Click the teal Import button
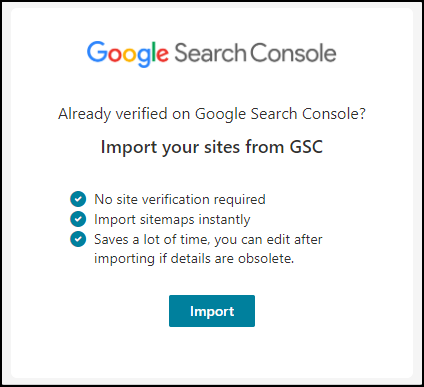The height and width of the screenshot is (387, 424). [x=212, y=311]
